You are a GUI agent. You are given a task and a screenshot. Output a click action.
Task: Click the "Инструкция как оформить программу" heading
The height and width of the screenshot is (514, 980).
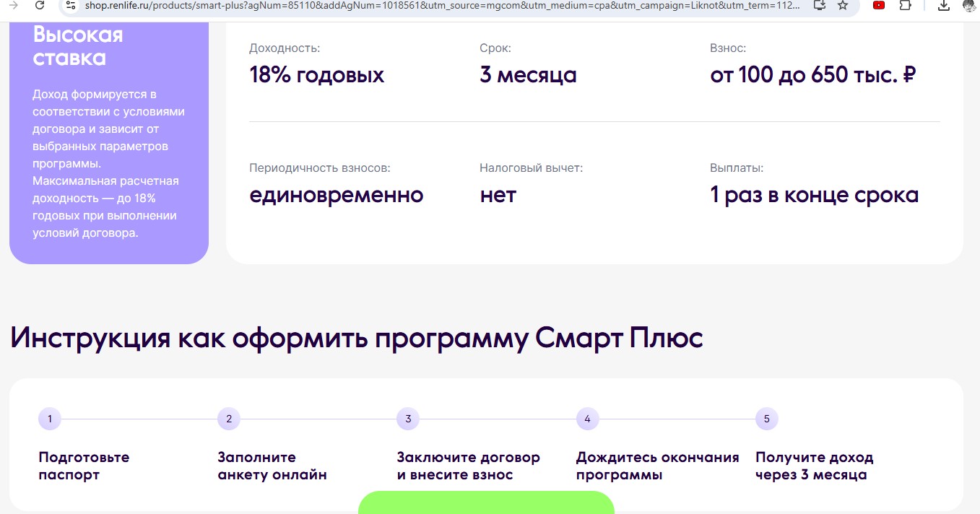(x=356, y=338)
